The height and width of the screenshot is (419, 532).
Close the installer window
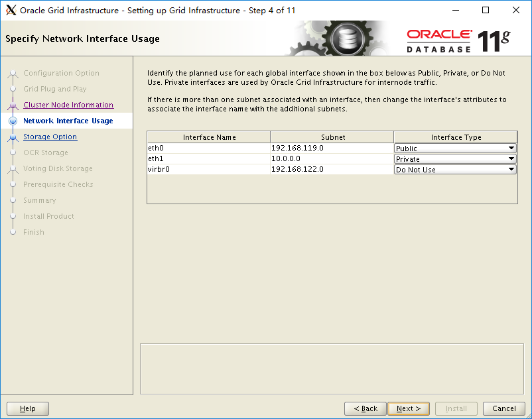[515, 10]
